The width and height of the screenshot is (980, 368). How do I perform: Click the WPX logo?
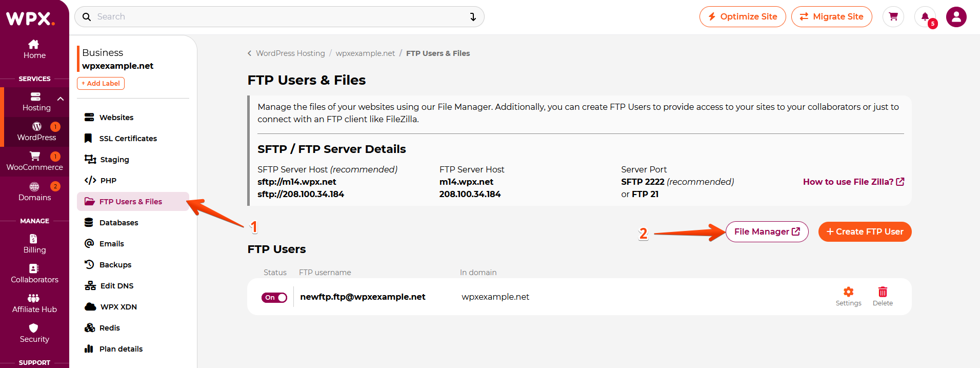(30, 18)
